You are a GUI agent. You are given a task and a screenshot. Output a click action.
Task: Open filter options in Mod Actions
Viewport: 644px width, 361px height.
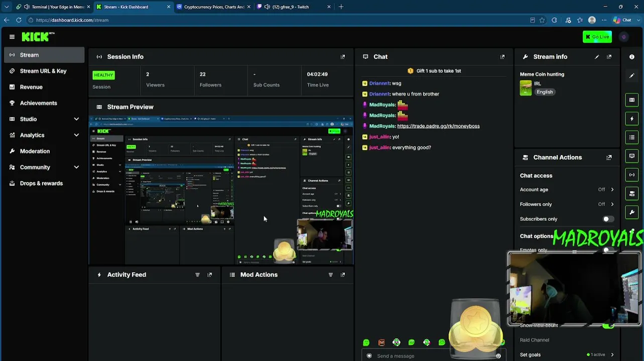click(330, 275)
